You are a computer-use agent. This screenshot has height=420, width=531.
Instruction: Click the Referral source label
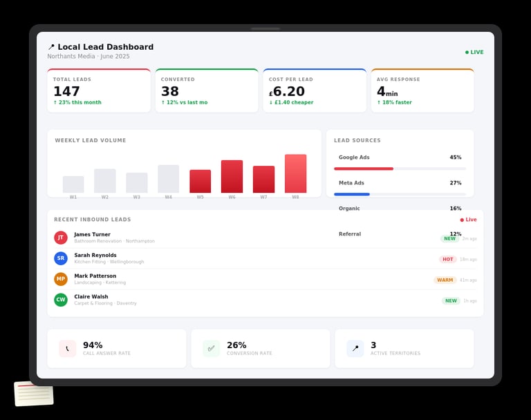point(350,234)
